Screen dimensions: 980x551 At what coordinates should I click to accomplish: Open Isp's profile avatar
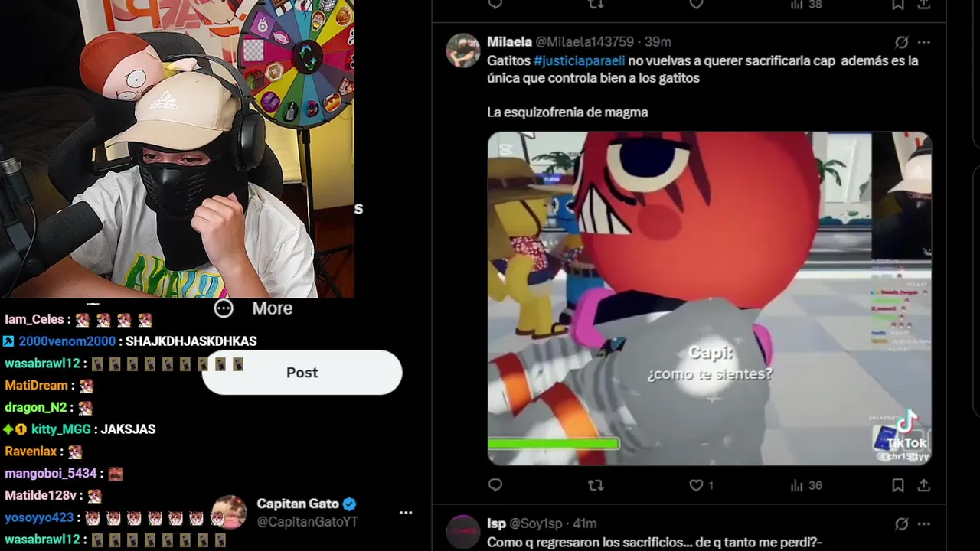pyautogui.click(x=463, y=532)
